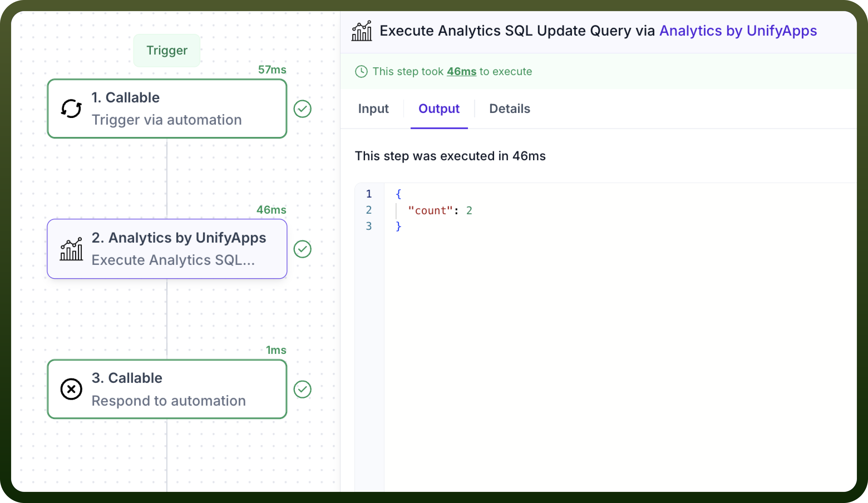This screenshot has height=503, width=868.
Task: Click the clock icon beside step duration
Action: pyautogui.click(x=361, y=72)
